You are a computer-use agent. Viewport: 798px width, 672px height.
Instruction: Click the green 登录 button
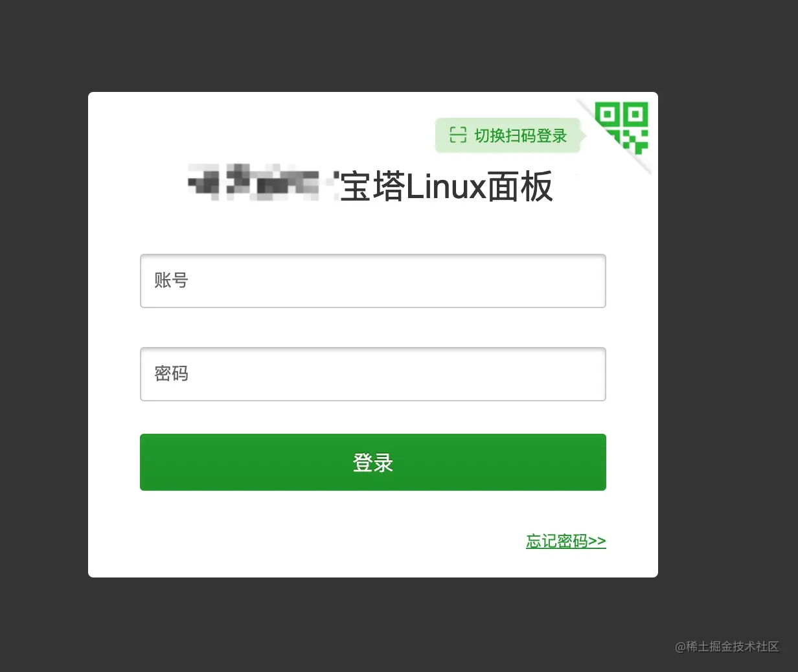click(x=373, y=462)
